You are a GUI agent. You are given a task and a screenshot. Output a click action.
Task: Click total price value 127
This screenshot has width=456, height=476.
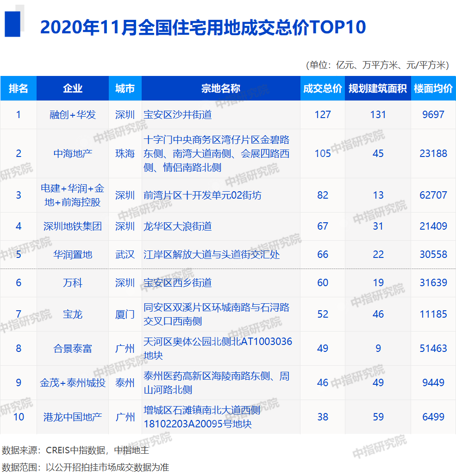322,115
